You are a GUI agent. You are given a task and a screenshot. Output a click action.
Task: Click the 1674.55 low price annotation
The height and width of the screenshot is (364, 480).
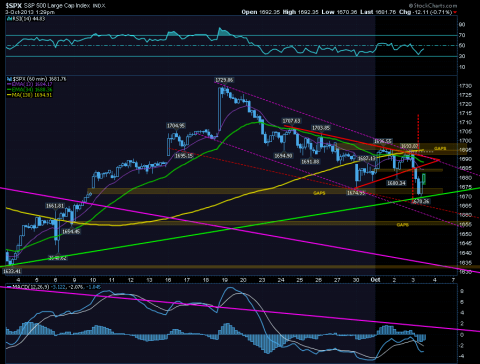click(356, 193)
